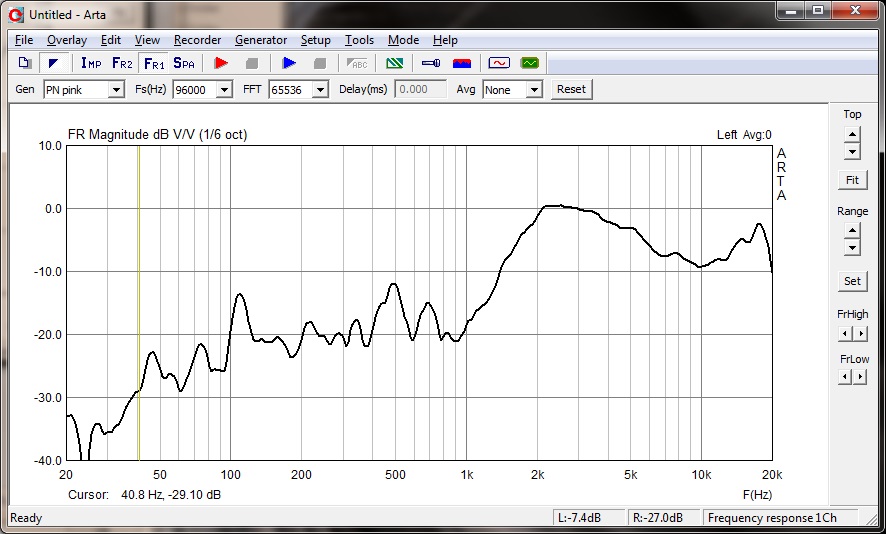Click the FR Magnitude dB V/V graph title
Image resolution: width=886 pixels, height=534 pixels.
tap(157, 134)
